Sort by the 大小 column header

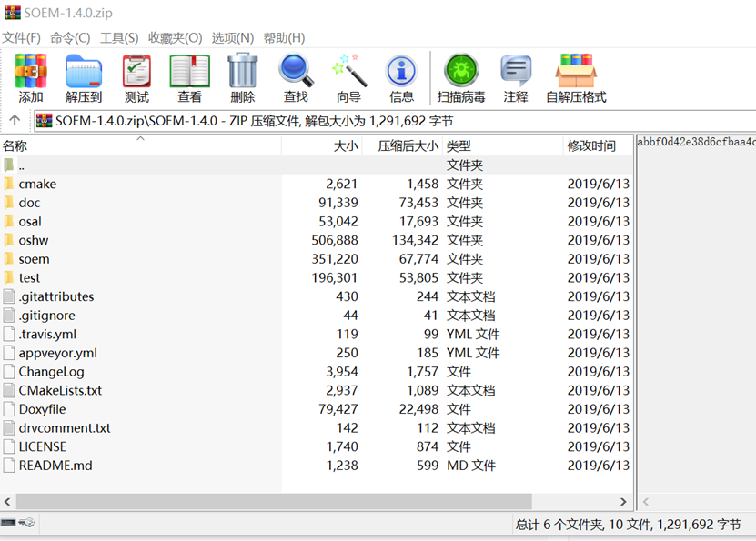click(x=322, y=145)
